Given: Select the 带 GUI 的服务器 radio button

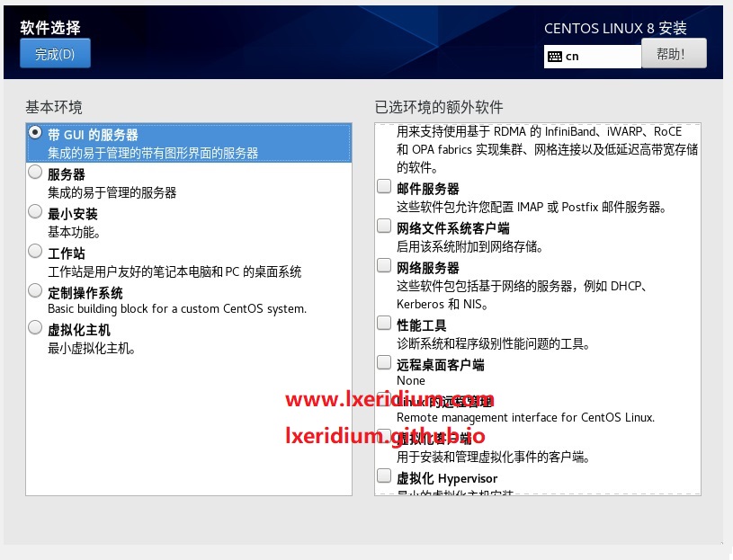Looking at the screenshot, I should 35,133.
